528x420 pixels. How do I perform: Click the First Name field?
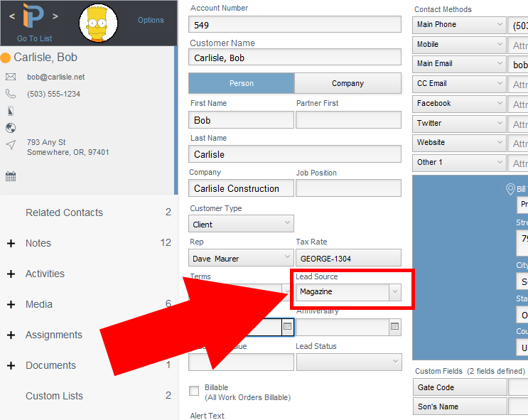click(241, 120)
